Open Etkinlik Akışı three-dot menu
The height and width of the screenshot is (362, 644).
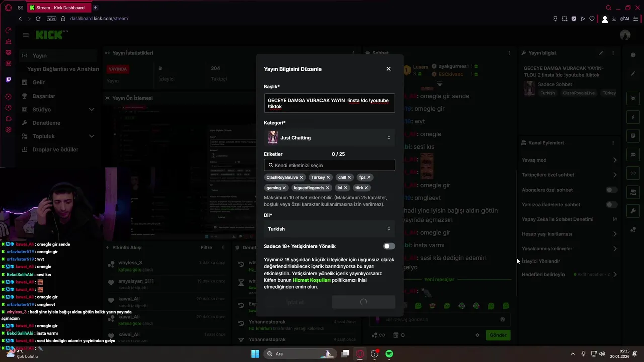pyautogui.click(x=223, y=248)
